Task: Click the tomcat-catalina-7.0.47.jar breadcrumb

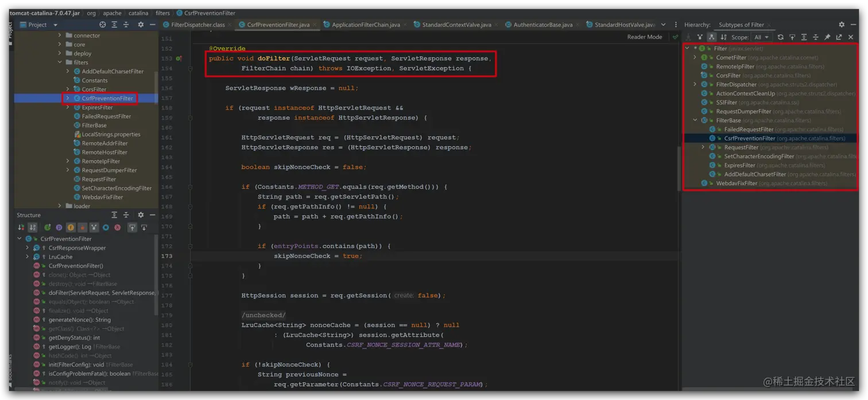Action: click(x=45, y=13)
